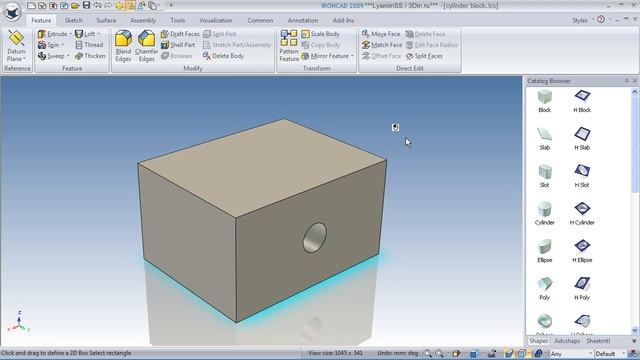Screen dimensions: 640x360
Task: Expand the Loft dropdown arrow
Action: click(x=98, y=34)
